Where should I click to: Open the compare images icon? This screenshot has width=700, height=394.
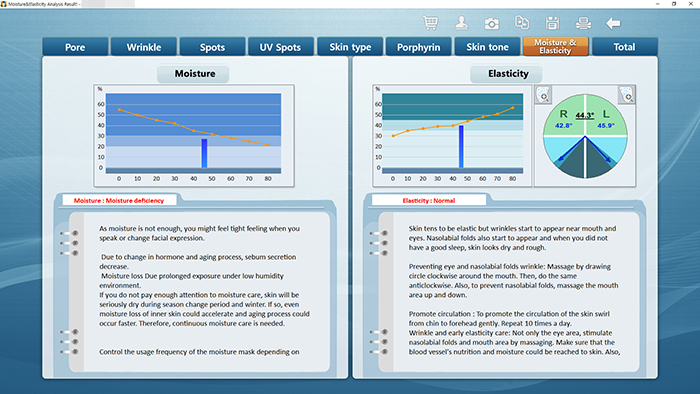click(522, 22)
